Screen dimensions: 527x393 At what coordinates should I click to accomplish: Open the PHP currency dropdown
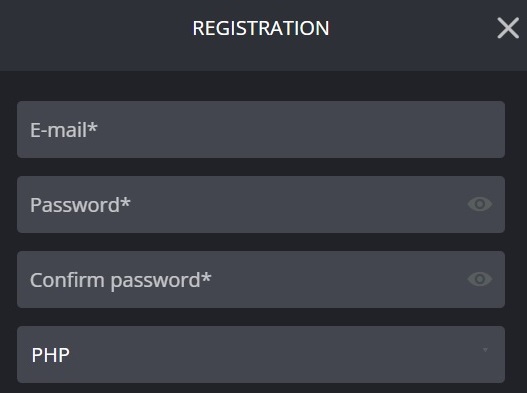[x=261, y=354]
